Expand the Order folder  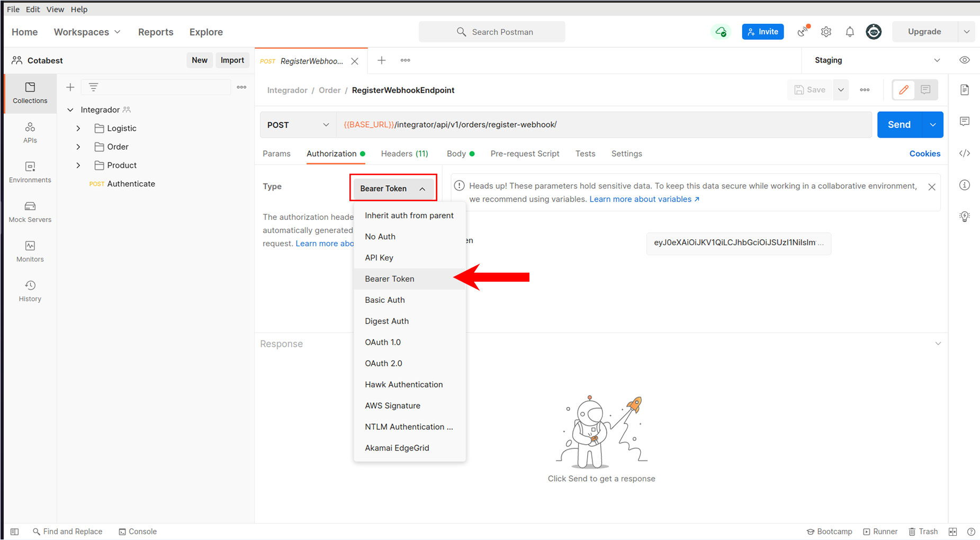click(78, 147)
